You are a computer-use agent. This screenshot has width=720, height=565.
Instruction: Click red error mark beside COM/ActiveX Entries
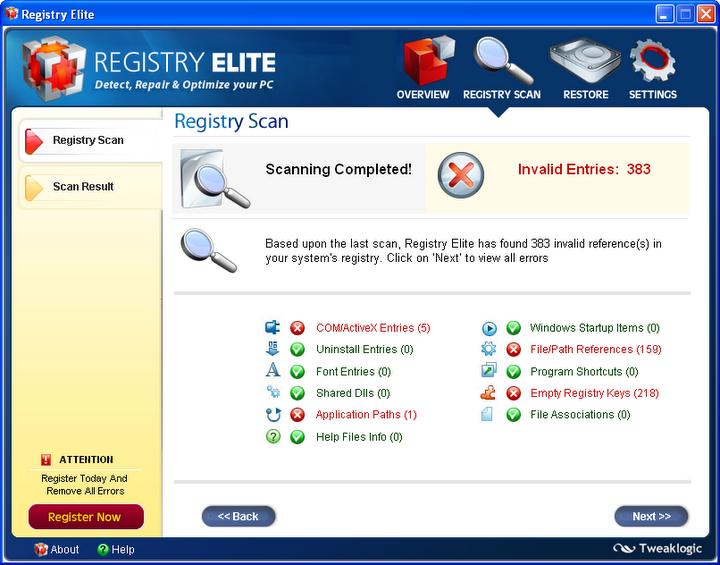click(298, 328)
